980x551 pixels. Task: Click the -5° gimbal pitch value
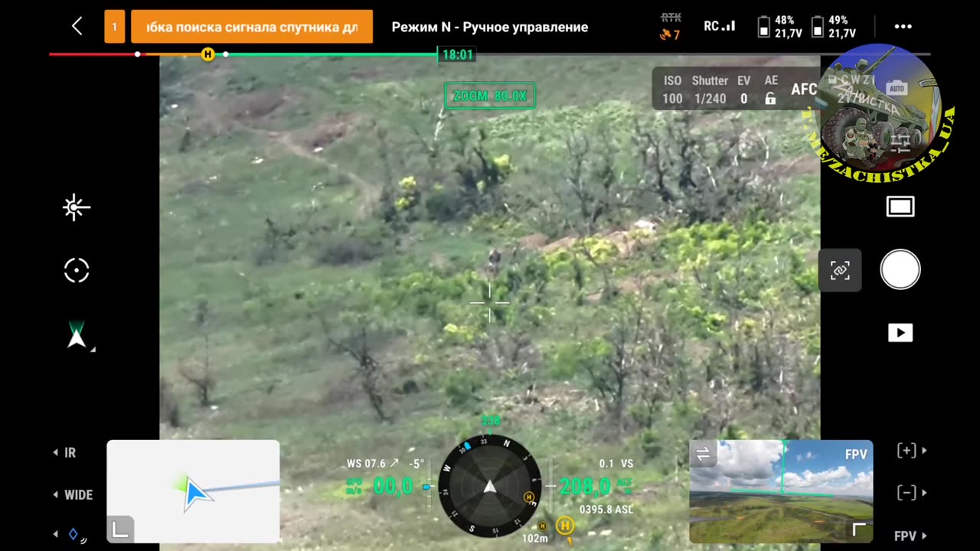[416, 464]
